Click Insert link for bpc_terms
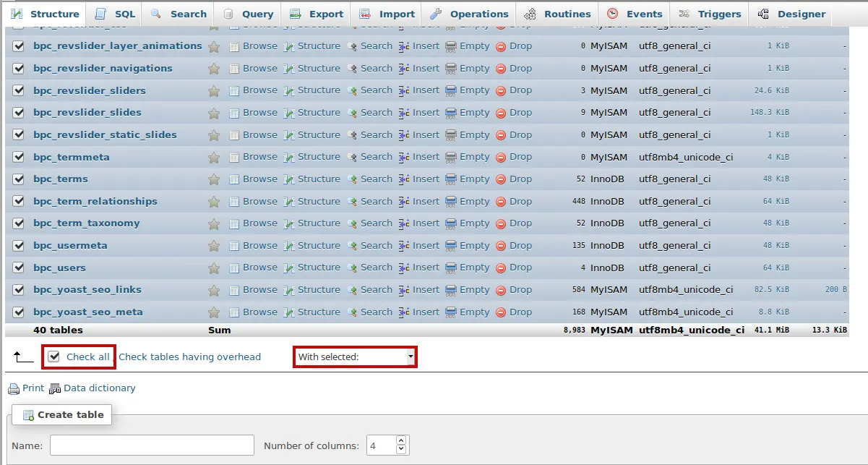This screenshot has height=465, width=868. [x=426, y=179]
